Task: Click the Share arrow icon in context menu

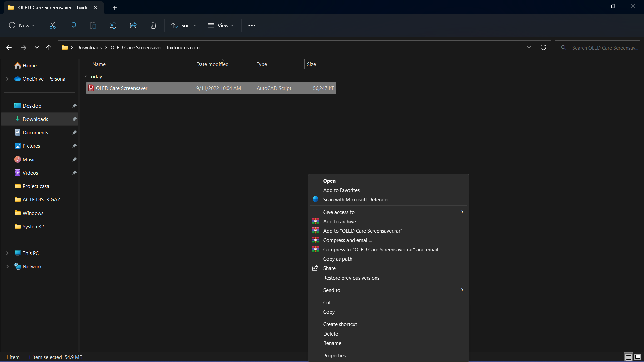Action: pyautogui.click(x=315, y=268)
